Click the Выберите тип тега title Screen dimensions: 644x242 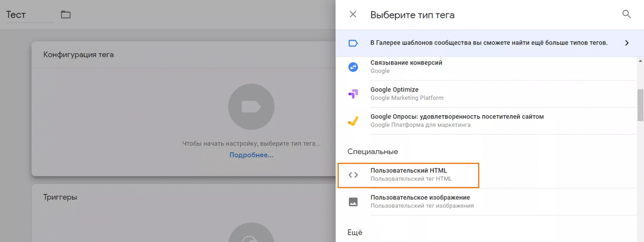tap(412, 15)
